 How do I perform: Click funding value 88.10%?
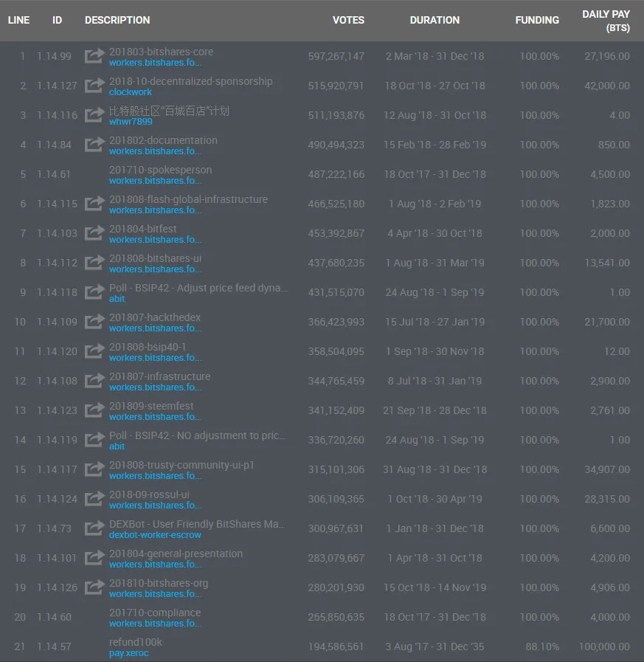click(542, 647)
